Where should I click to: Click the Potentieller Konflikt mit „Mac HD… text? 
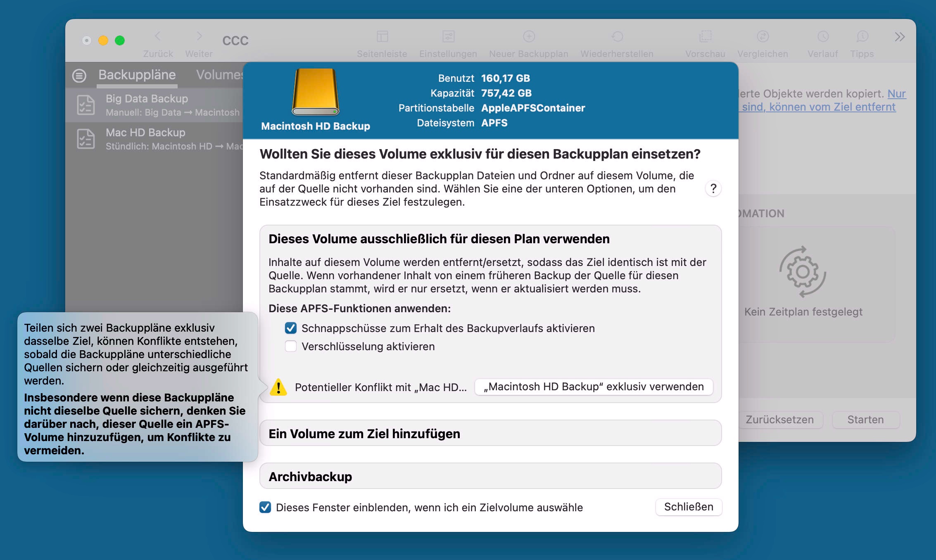click(380, 387)
